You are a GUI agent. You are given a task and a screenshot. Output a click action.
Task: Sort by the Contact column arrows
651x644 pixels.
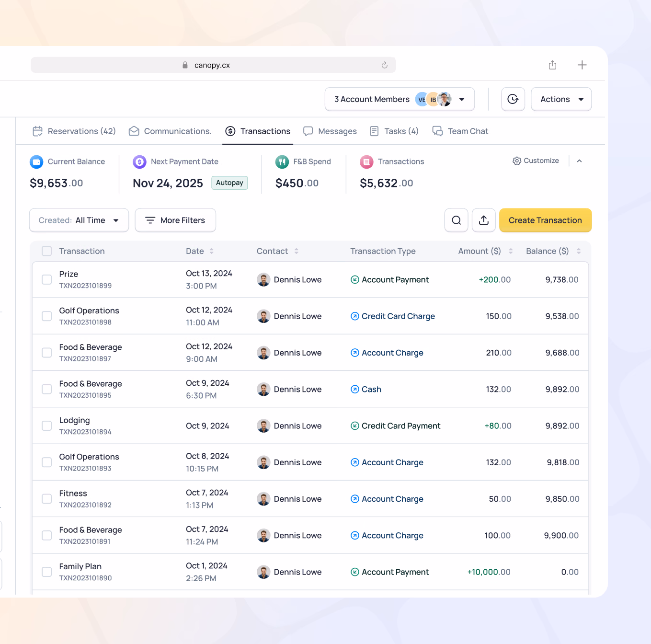[297, 251]
